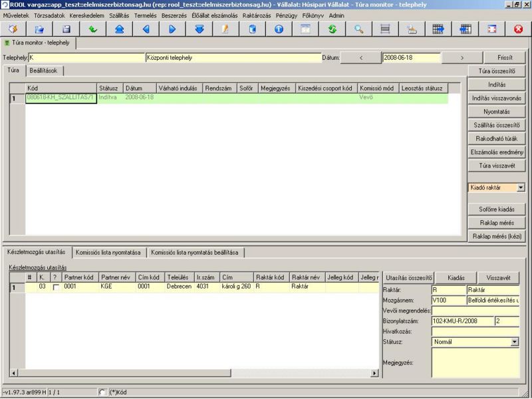Click the open folder toolbar icon

(x=39, y=29)
